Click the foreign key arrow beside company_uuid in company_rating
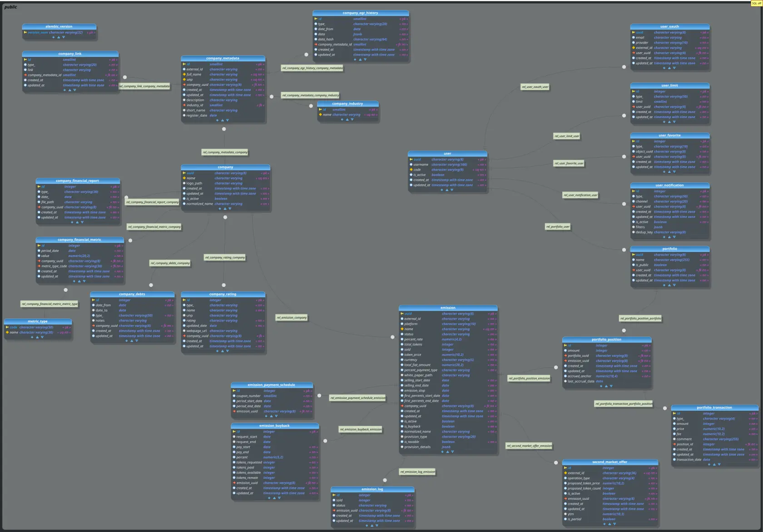763x532 pixels. (183, 336)
